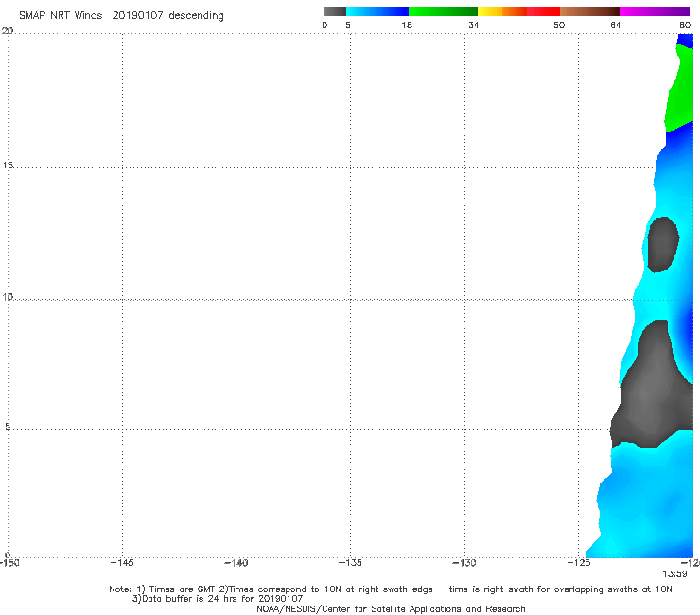The height and width of the screenshot is (615, 700).
Task: Click the red segment of the color bar
Action: [x=543, y=11]
